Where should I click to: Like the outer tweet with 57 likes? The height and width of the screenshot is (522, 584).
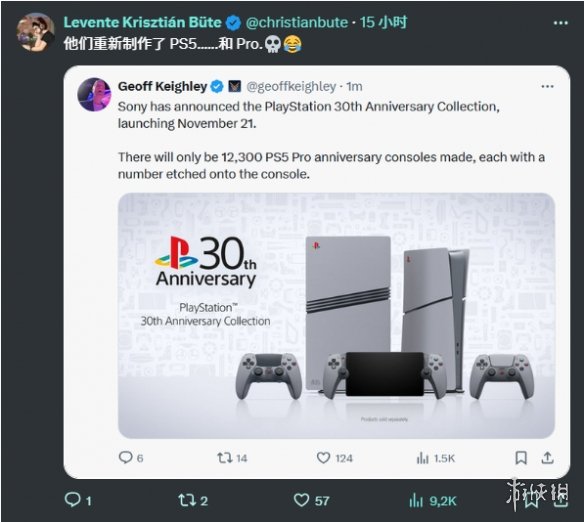coord(301,500)
